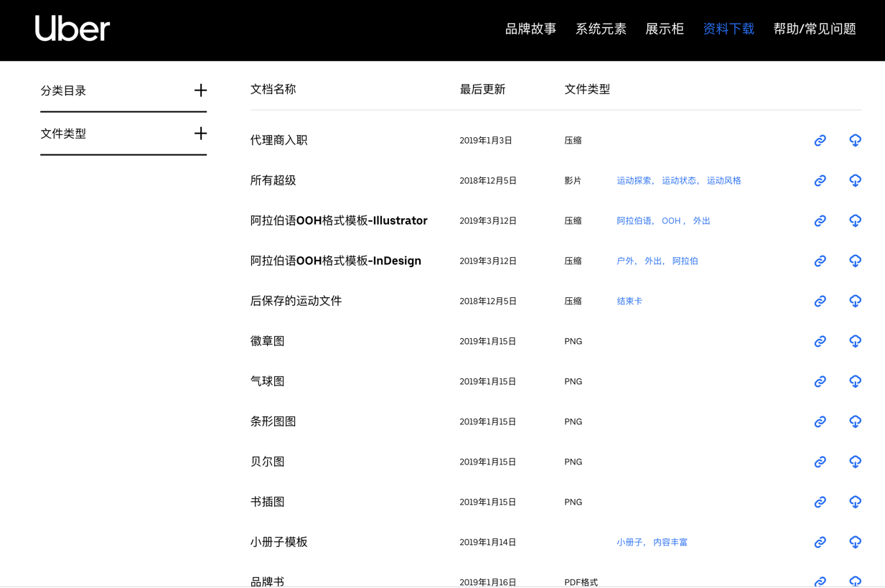Screen dimensions: 885x588
Task: Click the 内容丰富 tag link
Action: 670,543
